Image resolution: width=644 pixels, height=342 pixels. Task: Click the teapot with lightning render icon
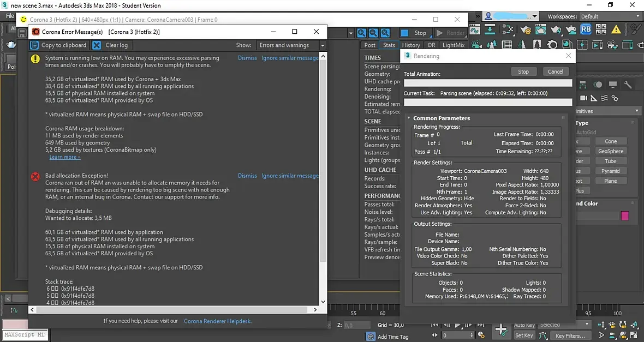point(555,30)
